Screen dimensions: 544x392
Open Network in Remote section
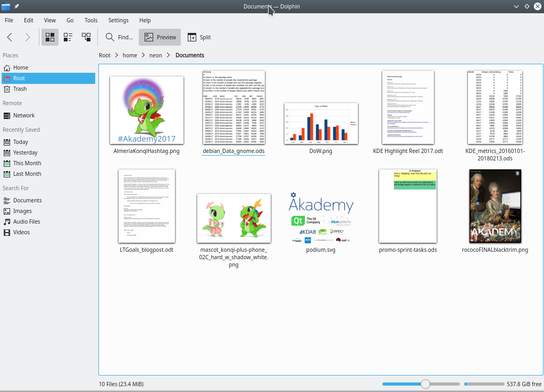23,115
